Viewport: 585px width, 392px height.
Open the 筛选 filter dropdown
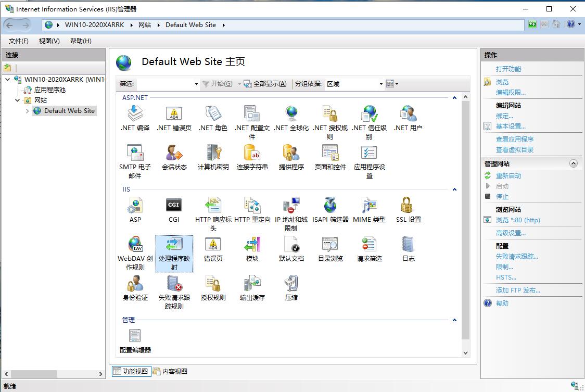[196, 84]
